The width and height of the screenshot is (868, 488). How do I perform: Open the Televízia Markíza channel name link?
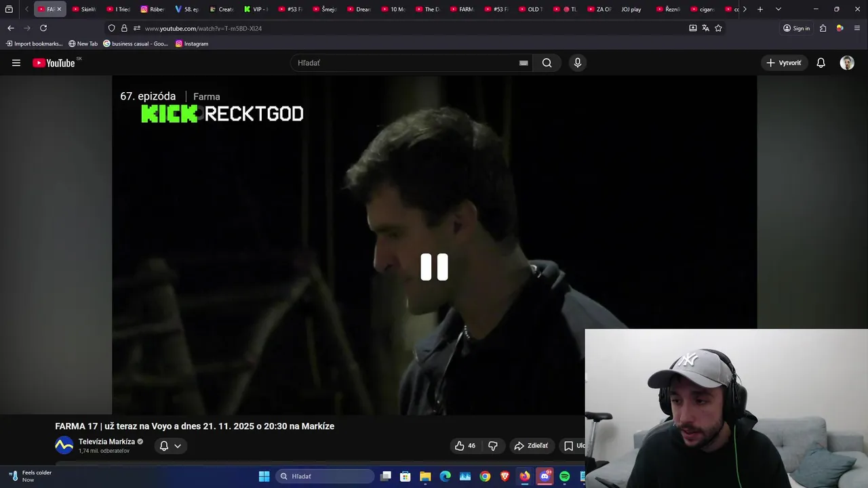[x=106, y=441]
